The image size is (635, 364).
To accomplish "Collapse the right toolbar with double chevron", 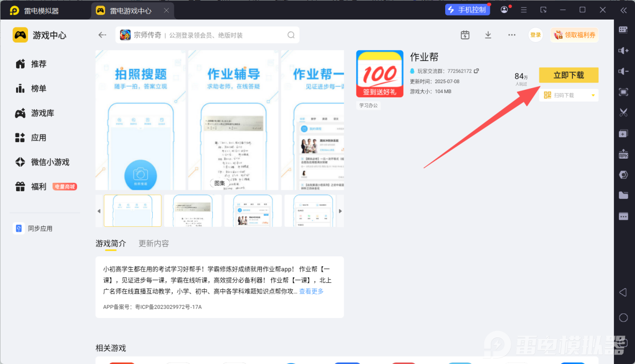I will click(623, 10).
